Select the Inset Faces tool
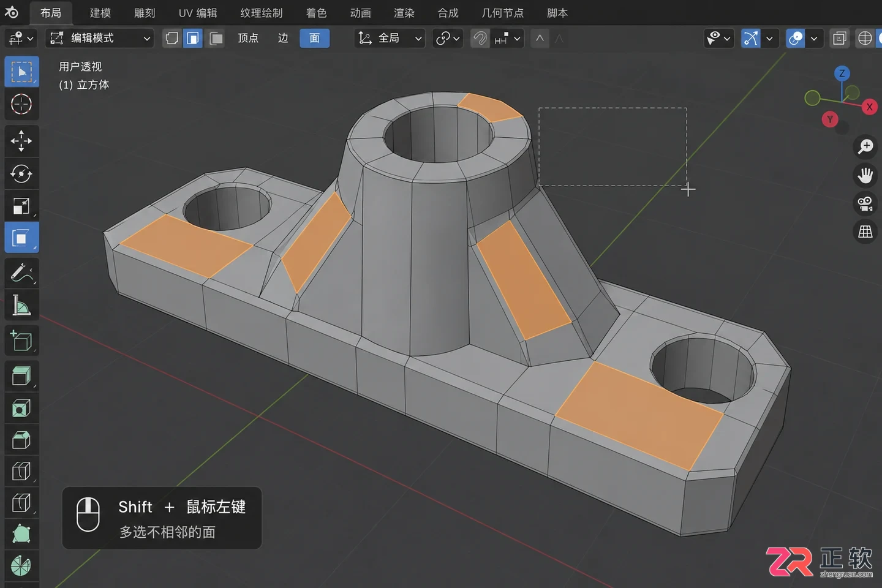 coord(21,408)
